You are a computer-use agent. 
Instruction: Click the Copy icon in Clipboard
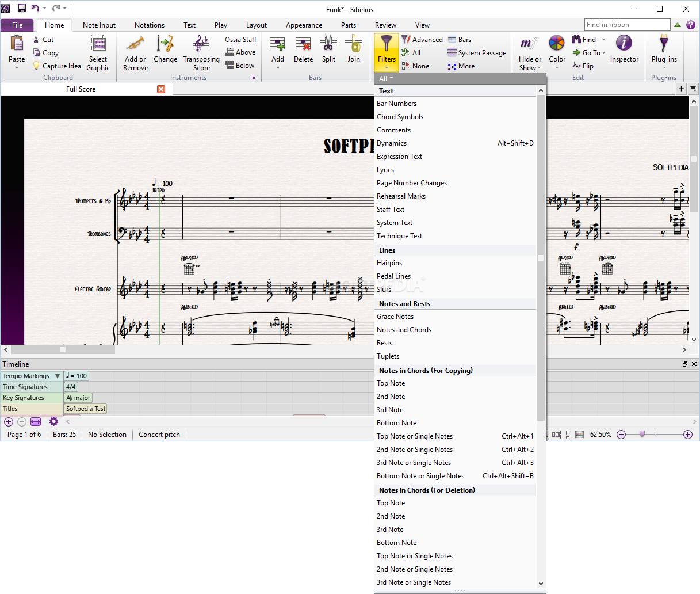36,52
